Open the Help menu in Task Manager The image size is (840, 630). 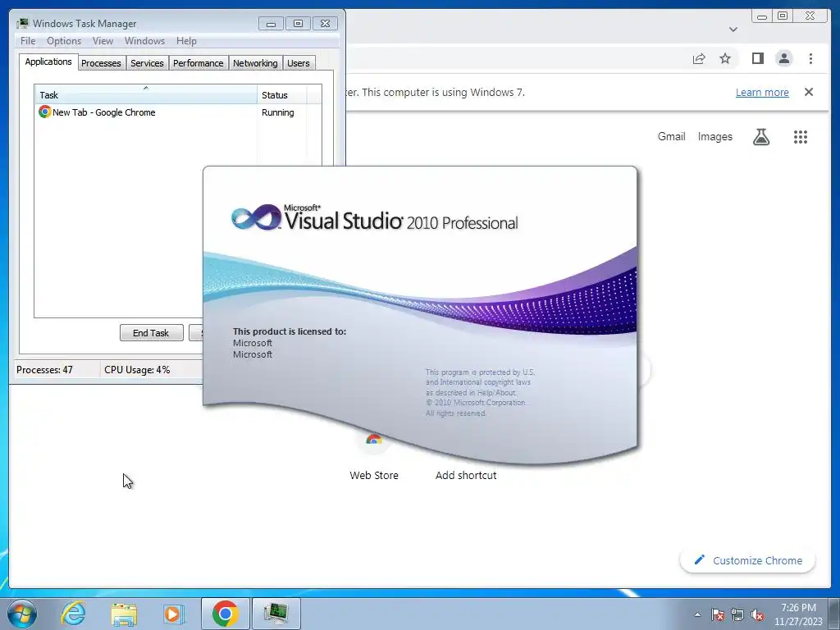click(x=186, y=41)
